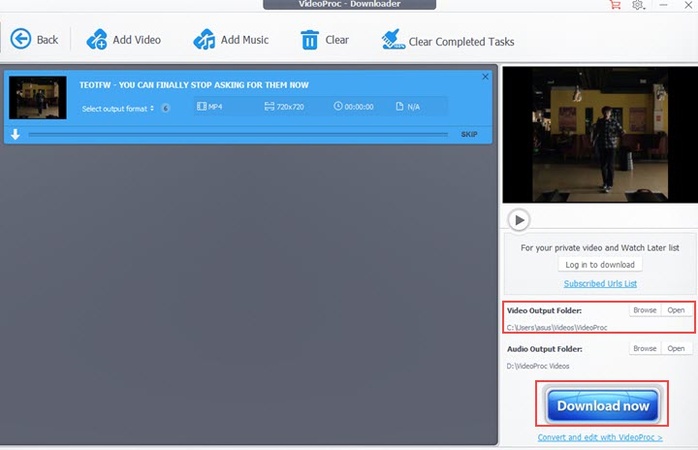The width and height of the screenshot is (698, 450).
Task: Open the Audio Output Folder
Action: click(x=676, y=349)
